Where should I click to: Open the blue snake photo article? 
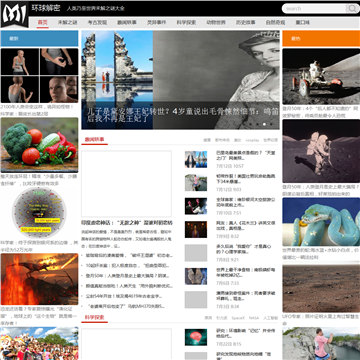[x=321, y=222]
